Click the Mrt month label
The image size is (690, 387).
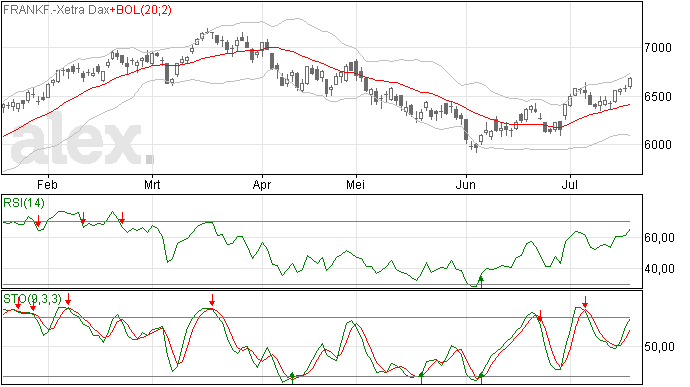pos(152,184)
